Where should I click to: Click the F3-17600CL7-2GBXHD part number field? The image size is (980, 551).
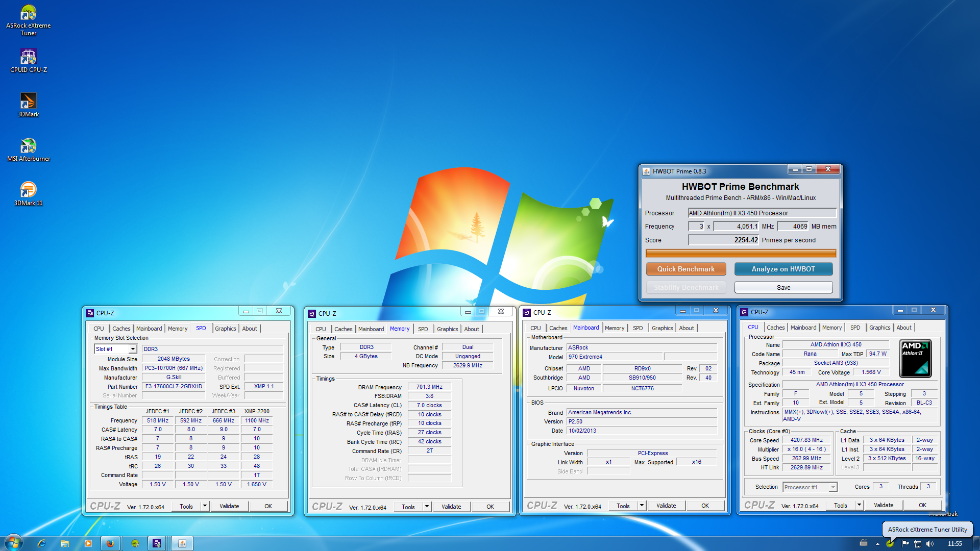[174, 386]
